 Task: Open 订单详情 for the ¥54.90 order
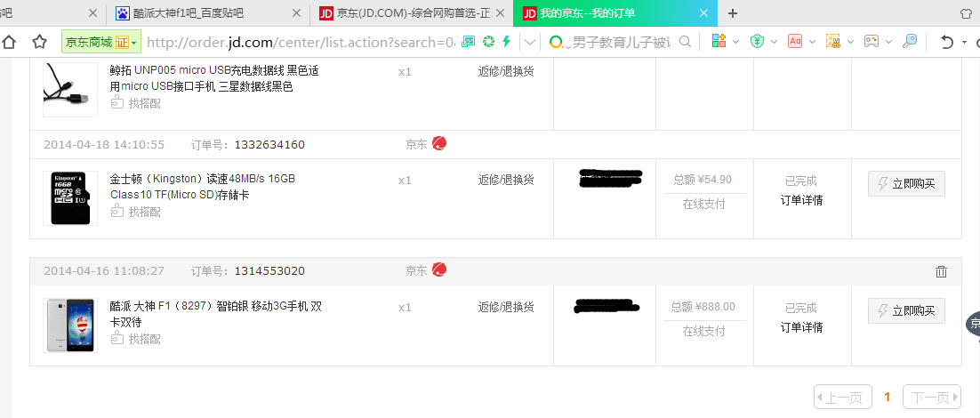(802, 201)
